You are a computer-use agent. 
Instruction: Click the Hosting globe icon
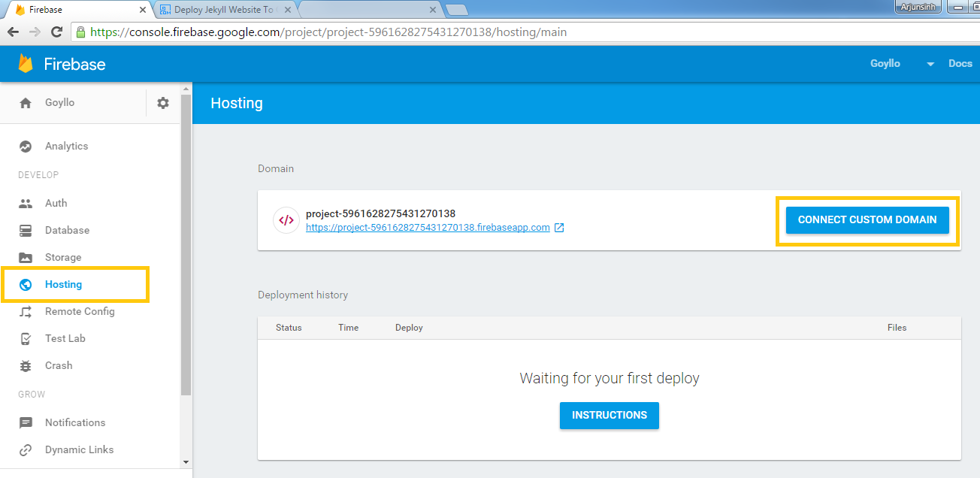(x=26, y=285)
